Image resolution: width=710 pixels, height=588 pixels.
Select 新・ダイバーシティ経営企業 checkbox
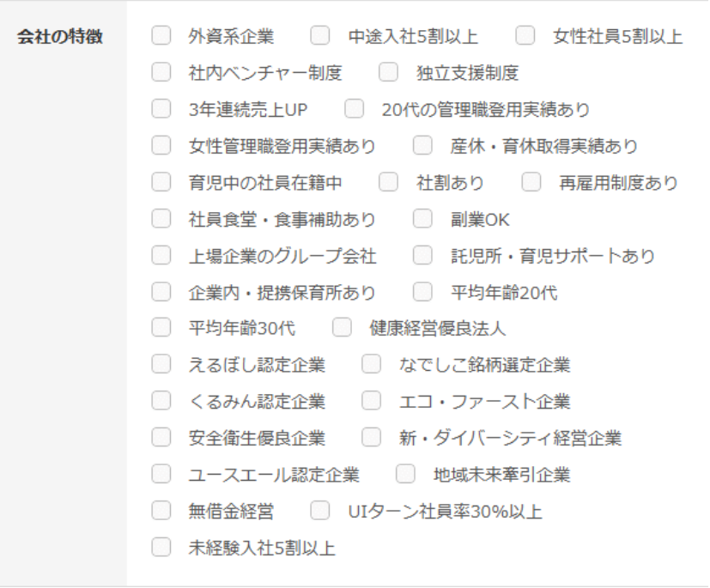pyautogui.click(x=370, y=438)
